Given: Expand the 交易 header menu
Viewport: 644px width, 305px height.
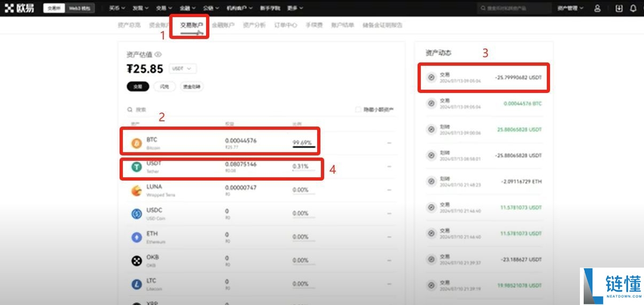Looking at the screenshot, I should pyautogui.click(x=164, y=9).
